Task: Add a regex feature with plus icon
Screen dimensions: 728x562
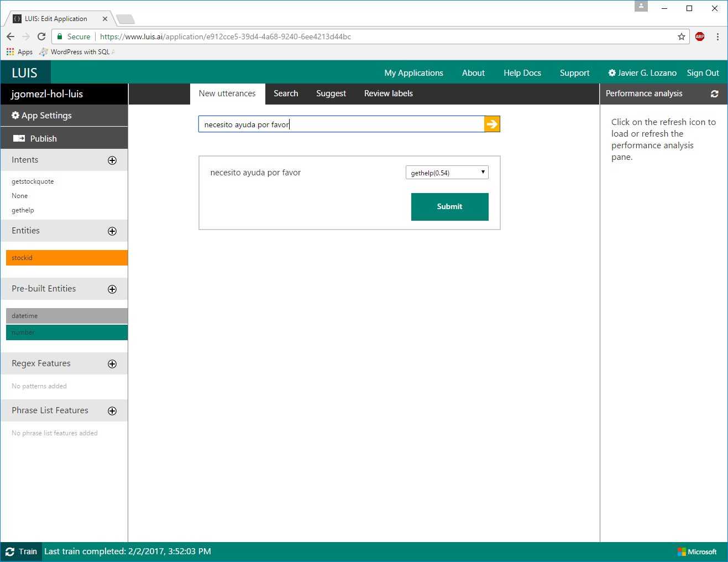Action: (112, 364)
